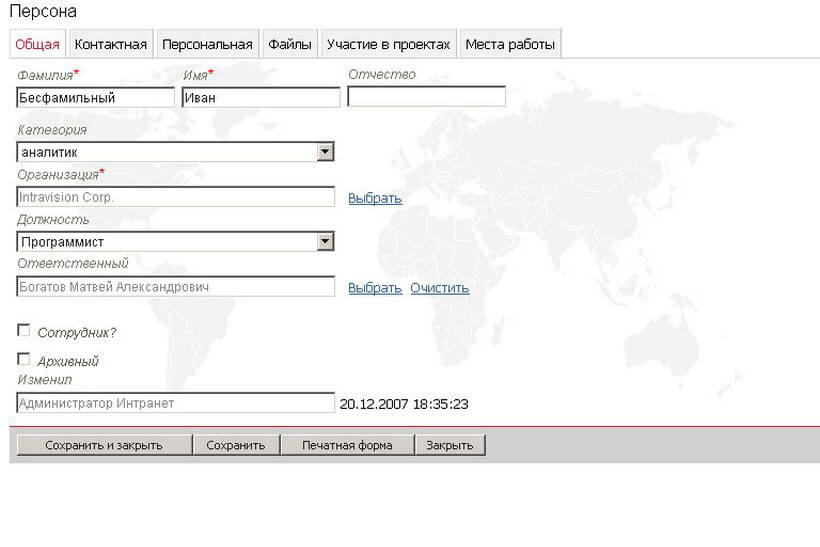820x547 pixels.
Task: Select the Общая tab
Action: pyautogui.click(x=37, y=44)
